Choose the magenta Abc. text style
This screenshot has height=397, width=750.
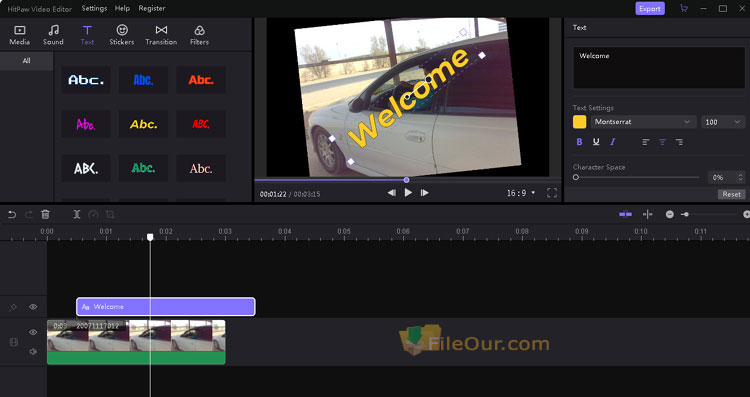86,124
